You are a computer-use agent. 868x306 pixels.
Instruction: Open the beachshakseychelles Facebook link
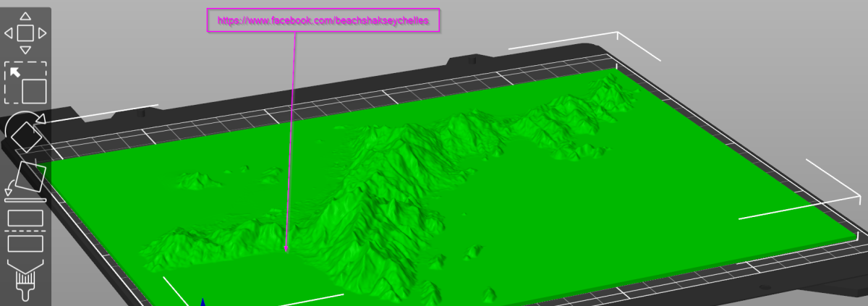[323, 21]
